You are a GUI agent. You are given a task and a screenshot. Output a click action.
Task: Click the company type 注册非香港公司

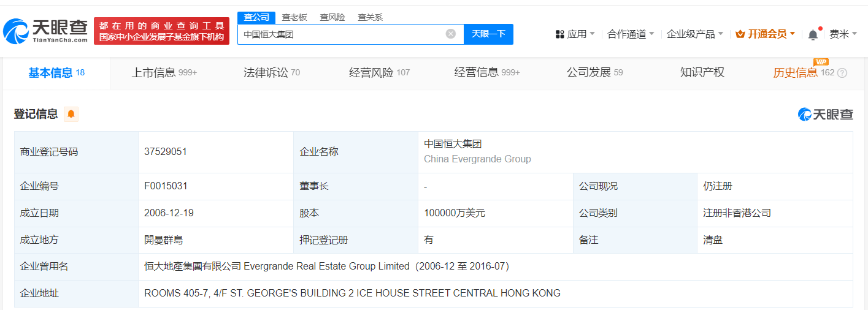tap(737, 213)
